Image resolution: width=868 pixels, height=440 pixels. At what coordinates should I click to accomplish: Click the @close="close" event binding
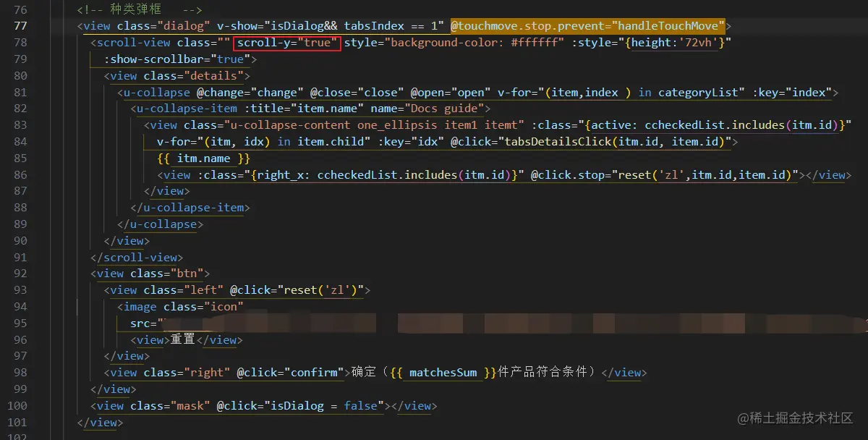click(x=357, y=93)
